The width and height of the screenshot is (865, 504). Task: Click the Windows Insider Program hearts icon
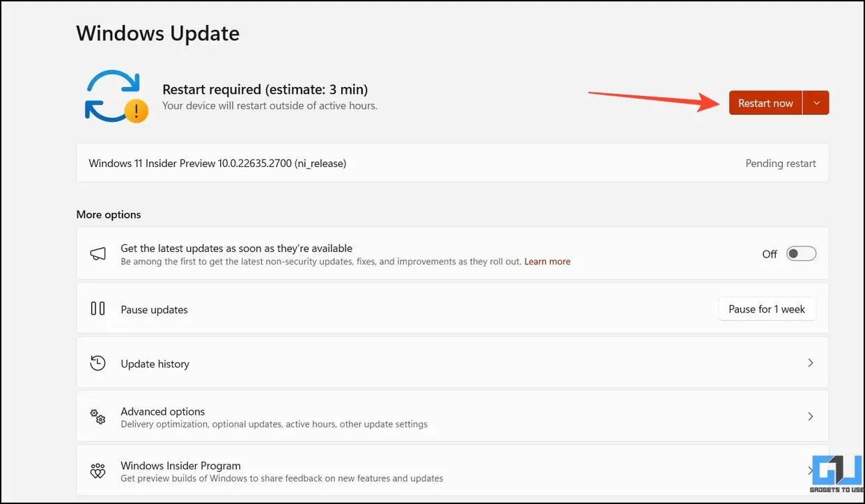click(x=98, y=471)
